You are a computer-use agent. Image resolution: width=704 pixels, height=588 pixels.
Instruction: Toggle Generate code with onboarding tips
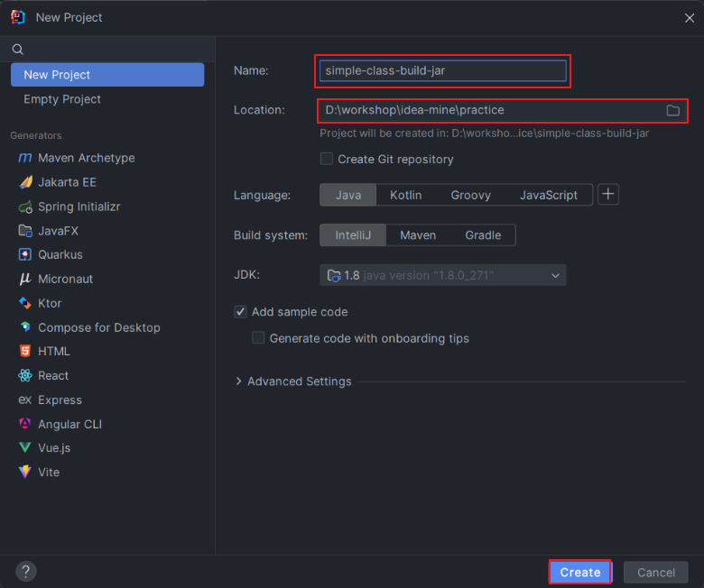tap(258, 338)
